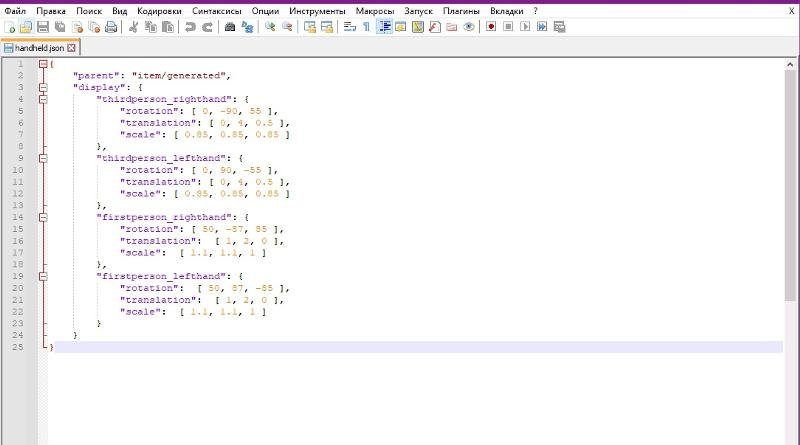Close the handheld.json tab via its X
This screenshot has height=445, width=800.
click(x=72, y=47)
